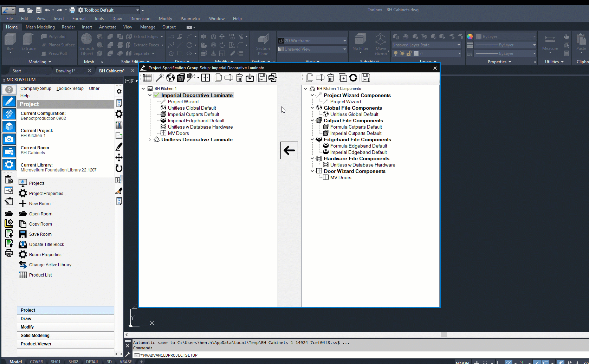Toggle grid display in the status bar
The image size is (589, 364).
[x=476, y=362]
